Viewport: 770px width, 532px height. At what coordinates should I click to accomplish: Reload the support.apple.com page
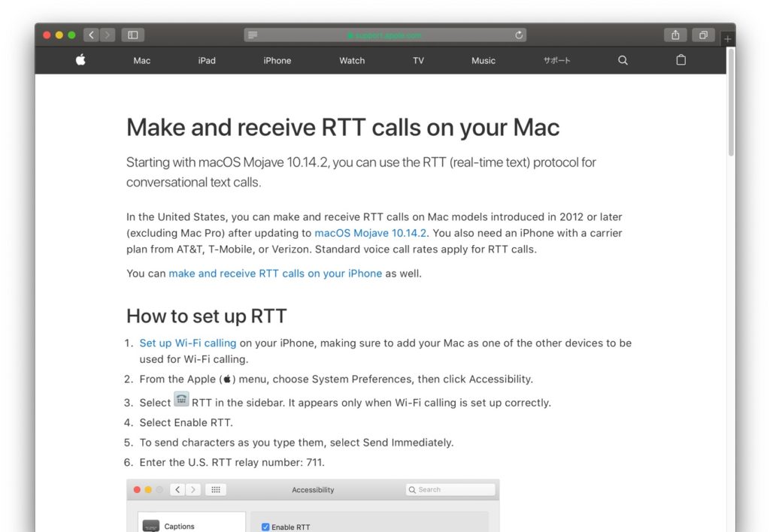click(x=518, y=34)
